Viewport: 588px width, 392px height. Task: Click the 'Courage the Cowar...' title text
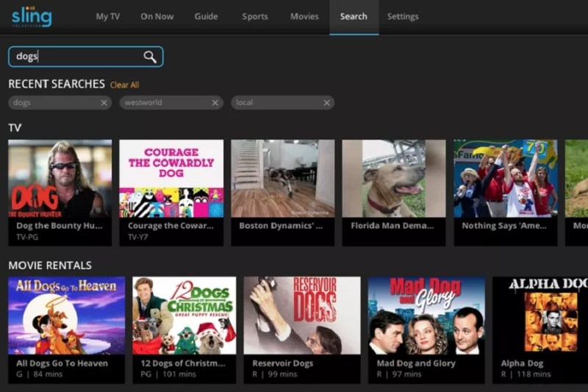[171, 226]
